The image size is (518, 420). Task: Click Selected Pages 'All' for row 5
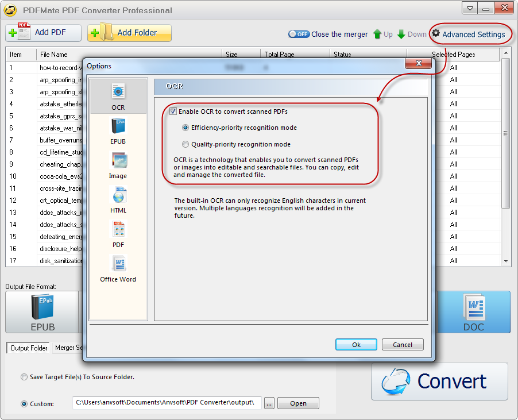pyautogui.click(x=453, y=116)
